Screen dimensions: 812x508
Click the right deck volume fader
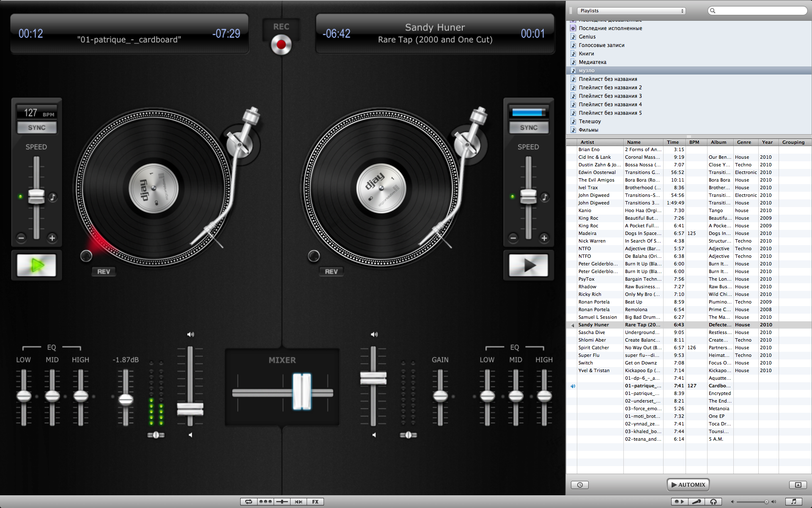(373, 378)
